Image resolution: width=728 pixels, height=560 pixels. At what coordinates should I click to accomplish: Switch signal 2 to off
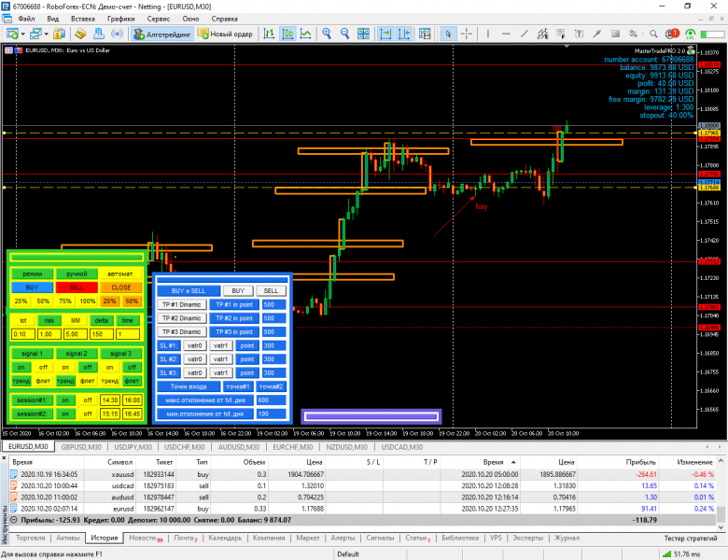88,368
